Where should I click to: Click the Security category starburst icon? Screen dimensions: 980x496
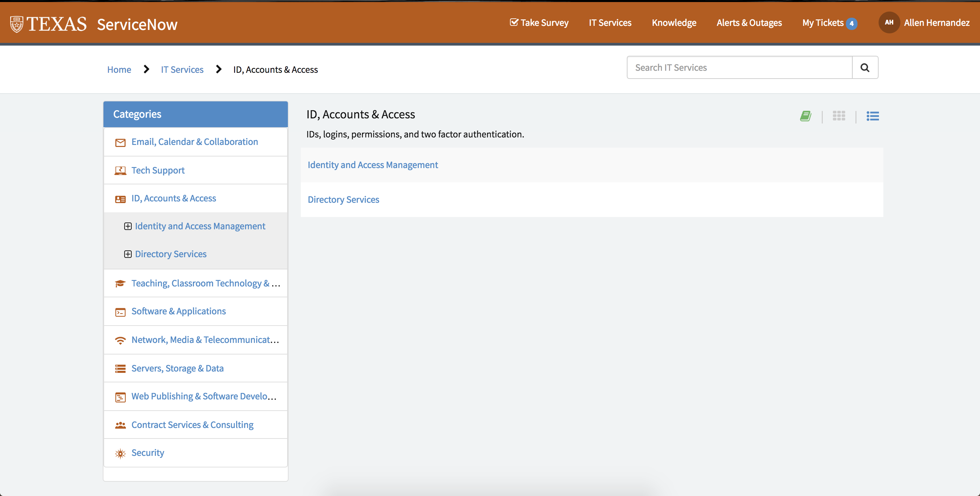coord(120,453)
